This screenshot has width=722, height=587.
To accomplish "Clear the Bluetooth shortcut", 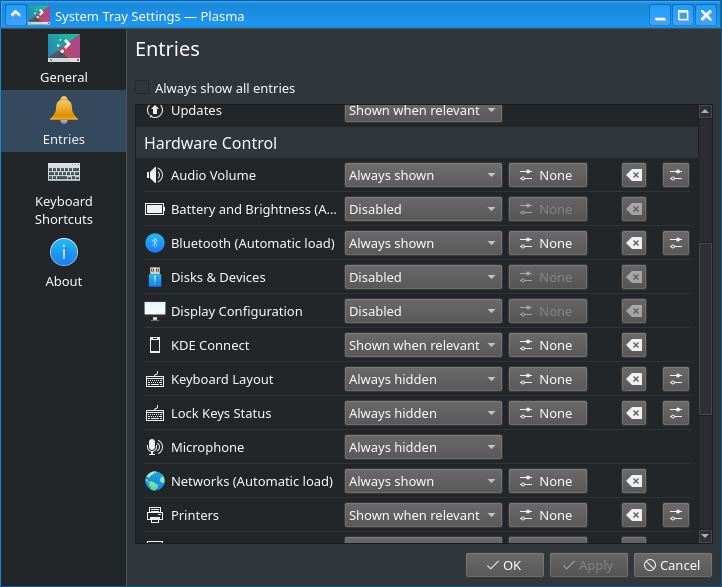I will coord(634,243).
